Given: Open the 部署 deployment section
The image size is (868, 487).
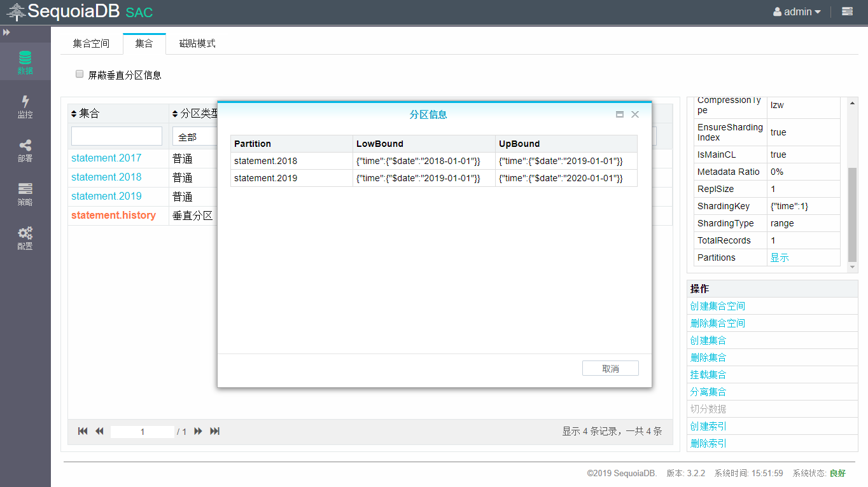Looking at the screenshot, I should (25, 150).
